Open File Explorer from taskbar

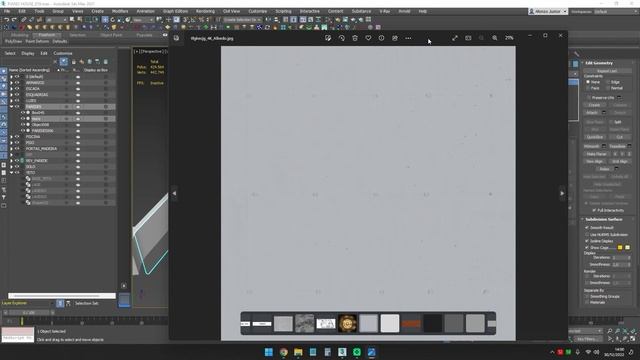point(298,352)
